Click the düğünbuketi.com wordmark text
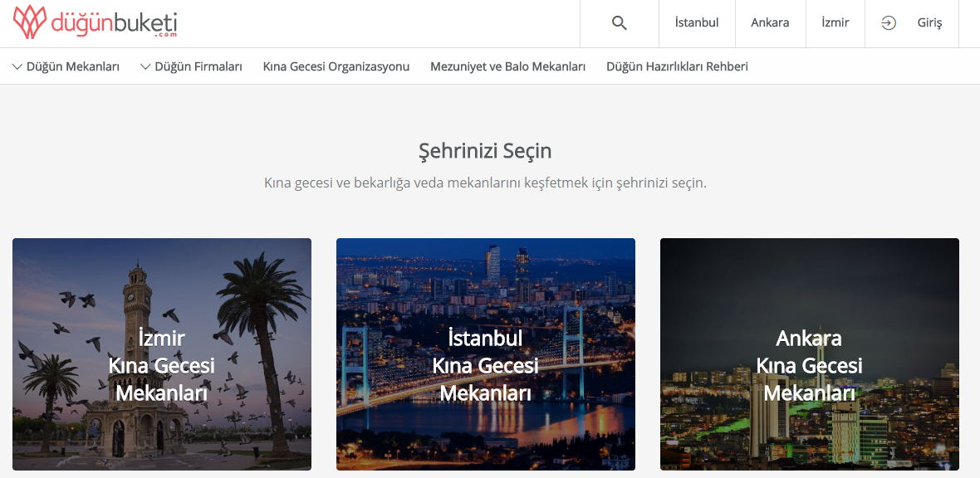 point(114,23)
